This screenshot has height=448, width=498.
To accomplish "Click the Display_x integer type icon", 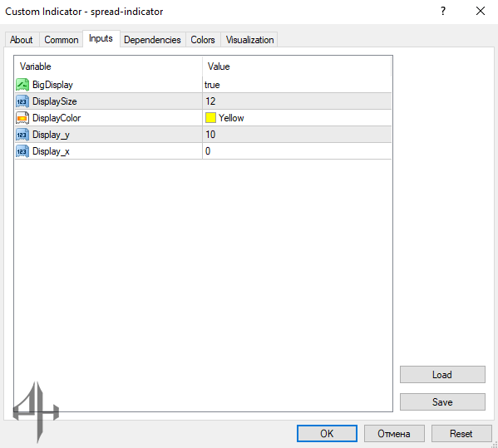I will (22, 151).
